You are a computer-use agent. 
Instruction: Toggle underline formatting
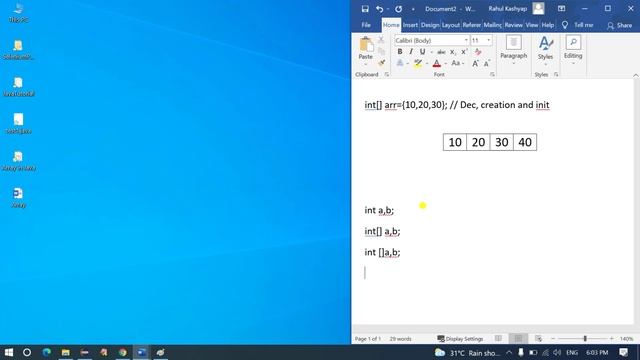[422, 52]
